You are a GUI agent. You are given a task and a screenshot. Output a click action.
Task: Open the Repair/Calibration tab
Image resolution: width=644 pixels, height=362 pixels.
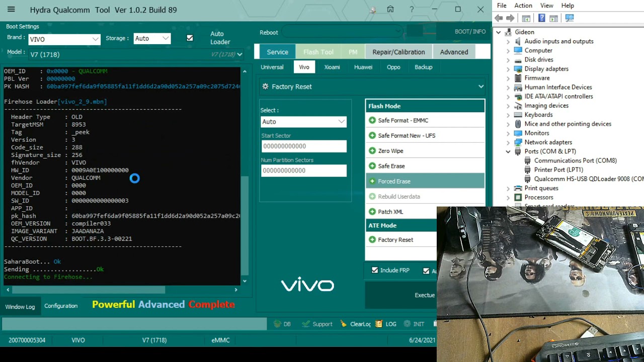tap(398, 52)
